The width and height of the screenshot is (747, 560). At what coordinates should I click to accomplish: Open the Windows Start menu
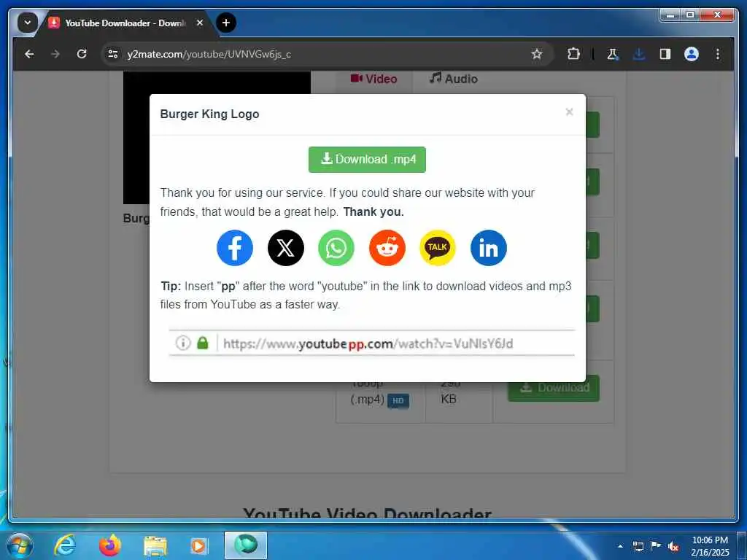[x=19, y=545]
